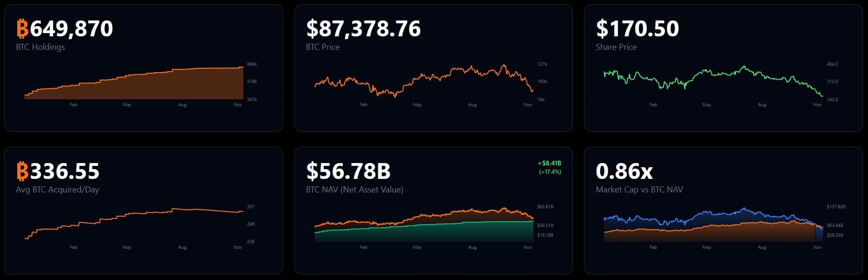The width and height of the screenshot is (868, 280).
Task: Select the BTC NAV orange and green chart
Action: pos(424,225)
